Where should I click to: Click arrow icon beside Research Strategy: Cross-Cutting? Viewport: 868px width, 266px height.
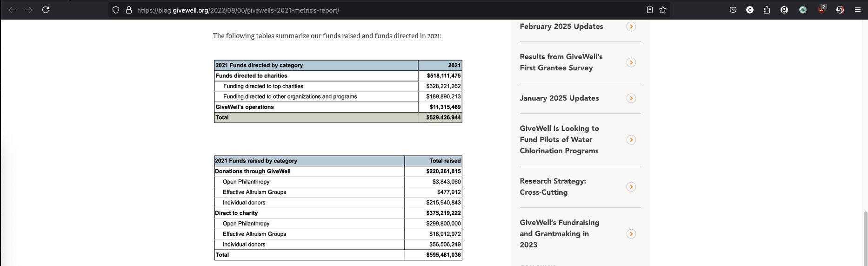(x=631, y=187)
